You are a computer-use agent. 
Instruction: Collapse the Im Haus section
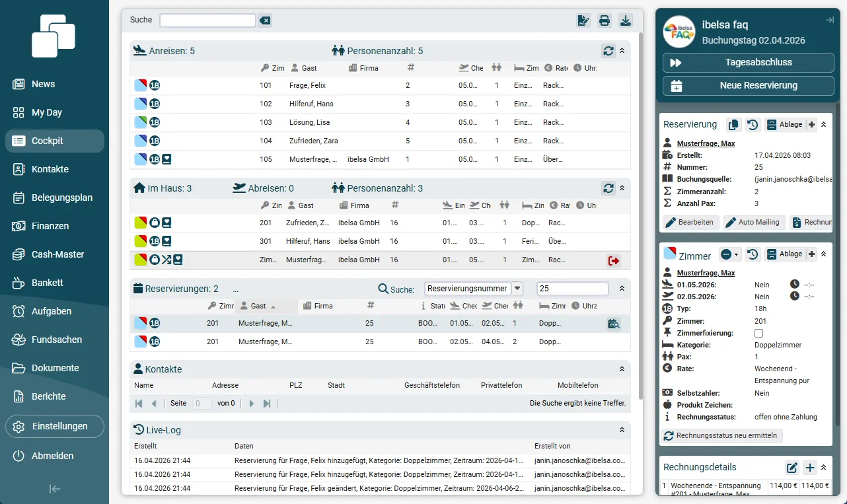[x=622, y=188]
